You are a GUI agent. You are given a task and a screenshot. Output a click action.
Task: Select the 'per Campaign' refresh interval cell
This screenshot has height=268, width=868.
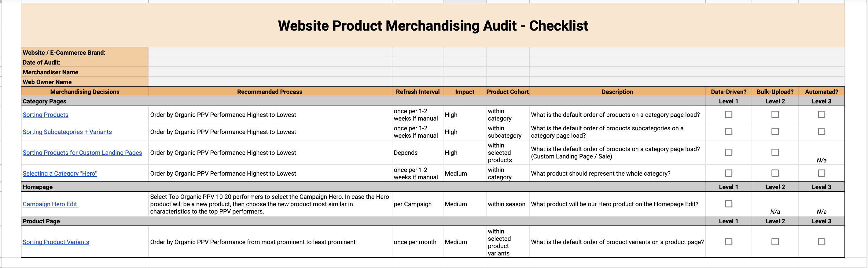point(418,204)
